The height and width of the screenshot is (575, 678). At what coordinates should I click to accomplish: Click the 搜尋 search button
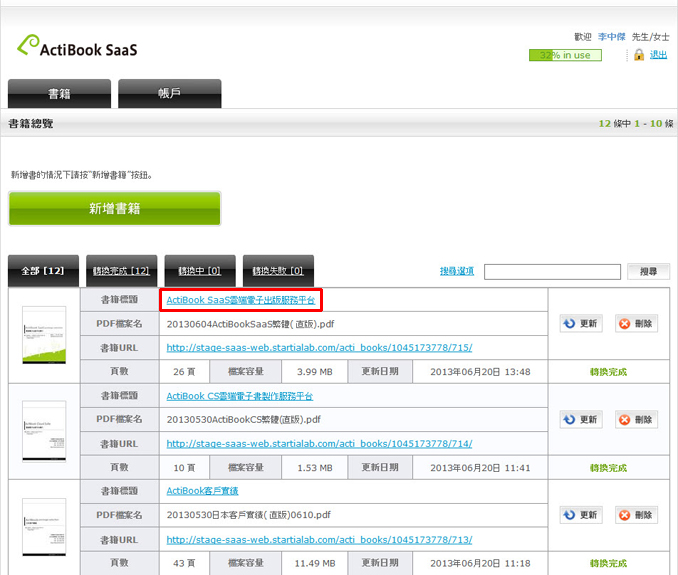pos(648,272)
